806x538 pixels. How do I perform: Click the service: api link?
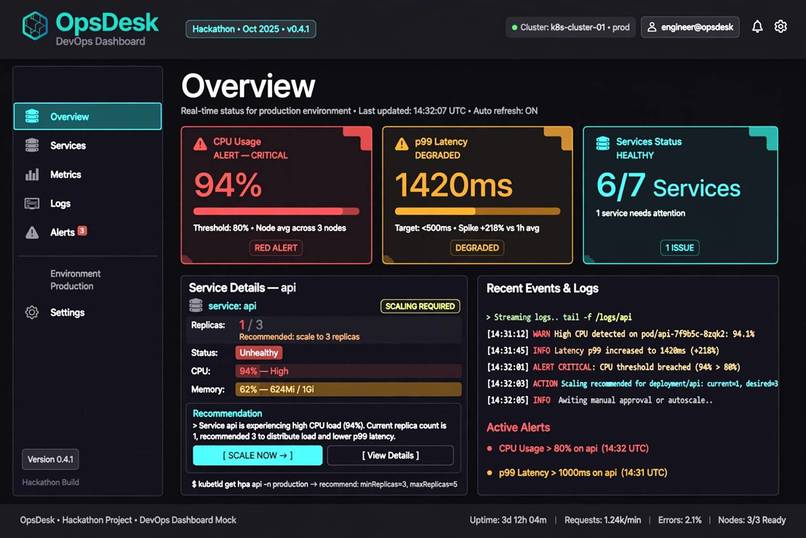pos(232,306)
